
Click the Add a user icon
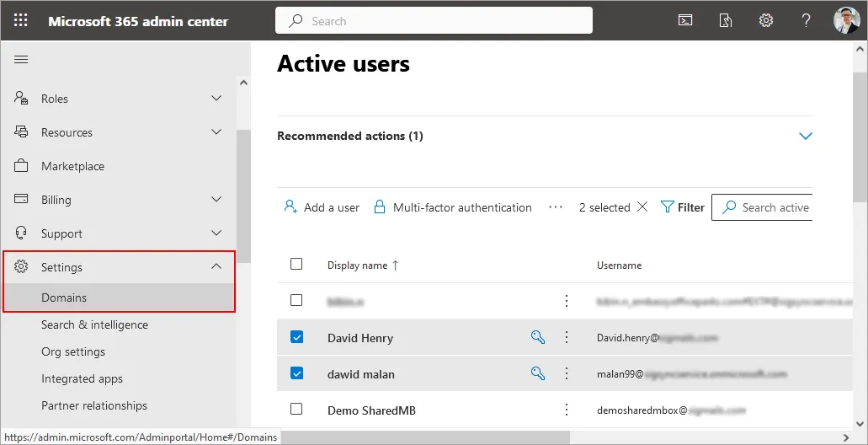(290, 207)
